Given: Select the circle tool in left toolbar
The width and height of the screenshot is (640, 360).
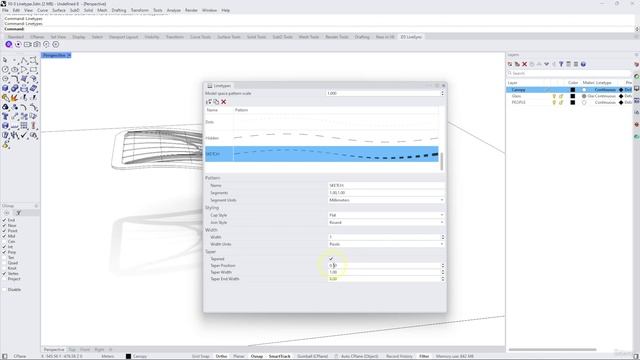Looking at the screenshot, I should pyautogui.click(x=5, y=70).
